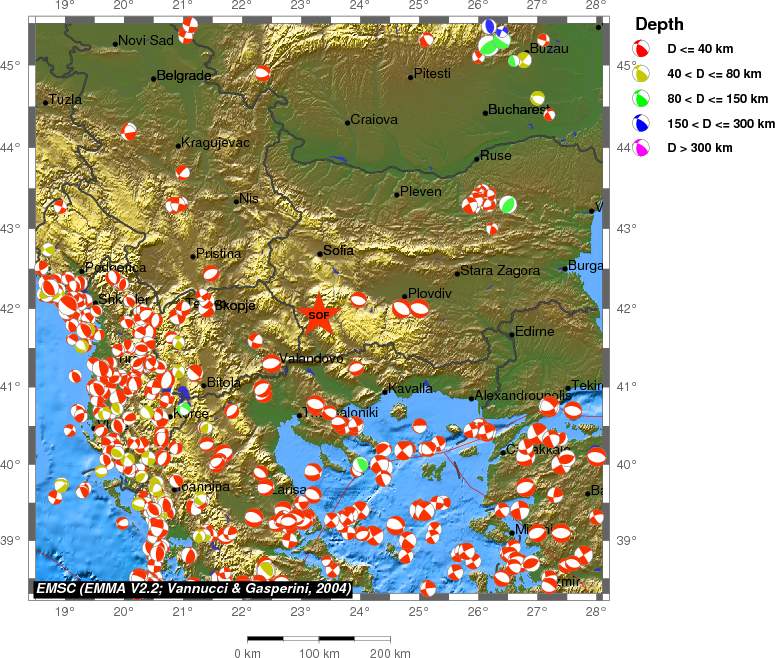Viewport: 775px width, 658px height.
Task: Click the red focal mechanism left of Buzau label
Action: click(x=478, y=57)
